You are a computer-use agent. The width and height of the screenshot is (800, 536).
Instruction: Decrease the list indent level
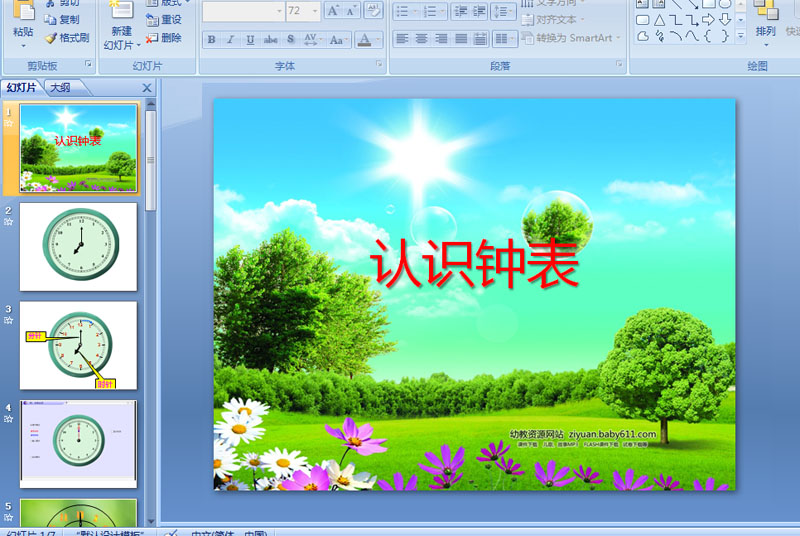coord(461,11)
